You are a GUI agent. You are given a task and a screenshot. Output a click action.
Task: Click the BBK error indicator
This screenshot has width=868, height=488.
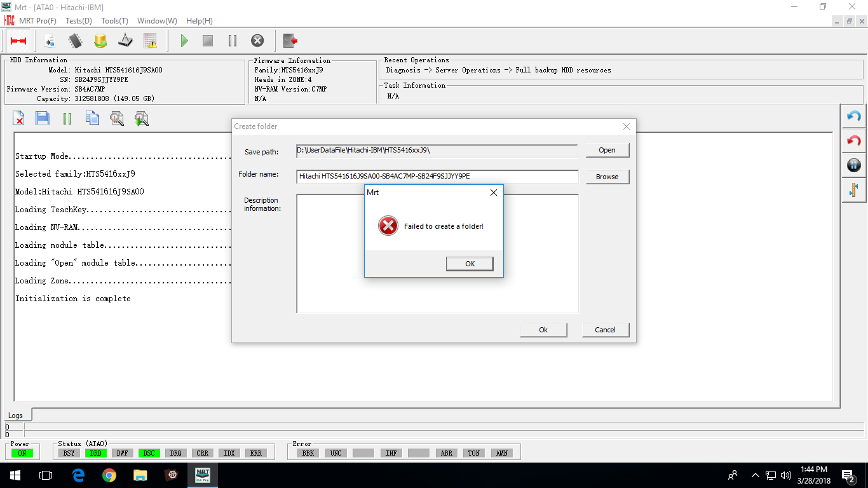308,453
